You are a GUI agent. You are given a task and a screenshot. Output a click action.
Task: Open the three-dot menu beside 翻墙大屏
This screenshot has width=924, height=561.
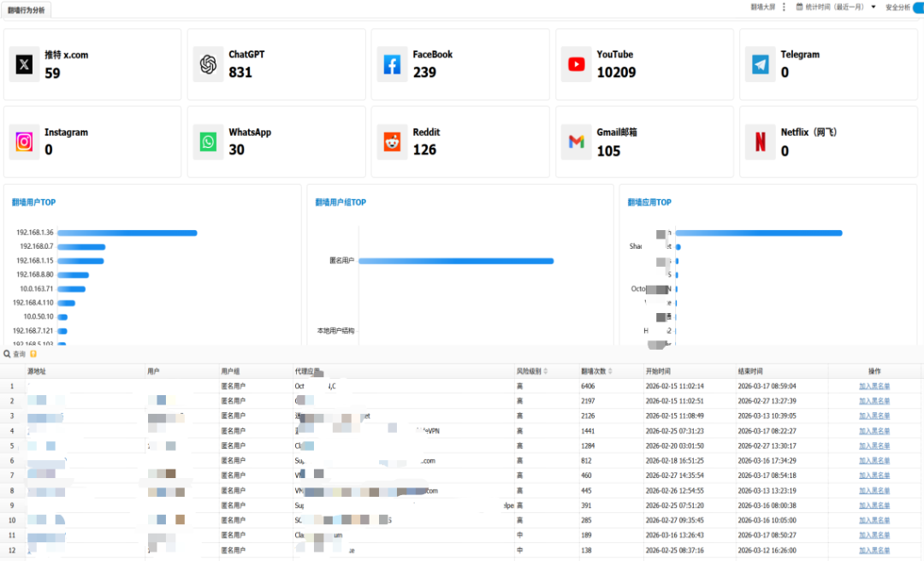pyautogui.click(x=784, y=7)
